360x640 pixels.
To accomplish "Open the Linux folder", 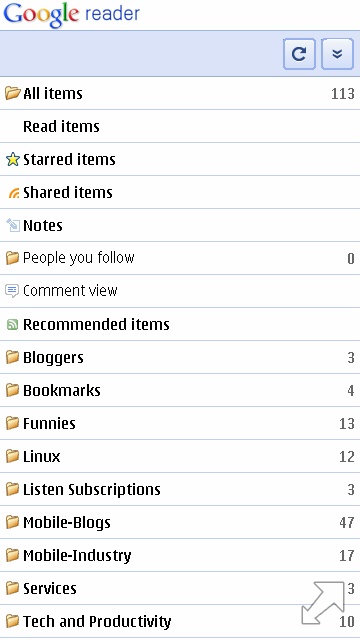I will 180,457.
